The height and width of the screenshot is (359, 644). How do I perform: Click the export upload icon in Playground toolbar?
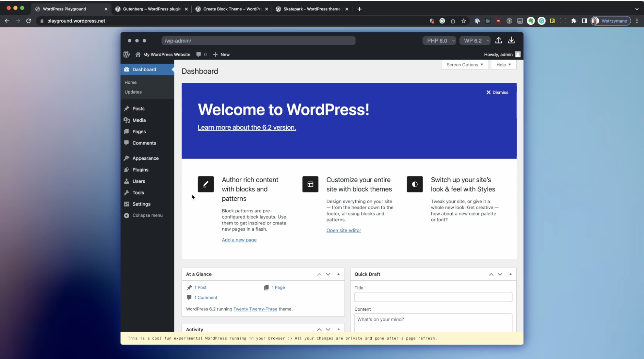[498, 40]
